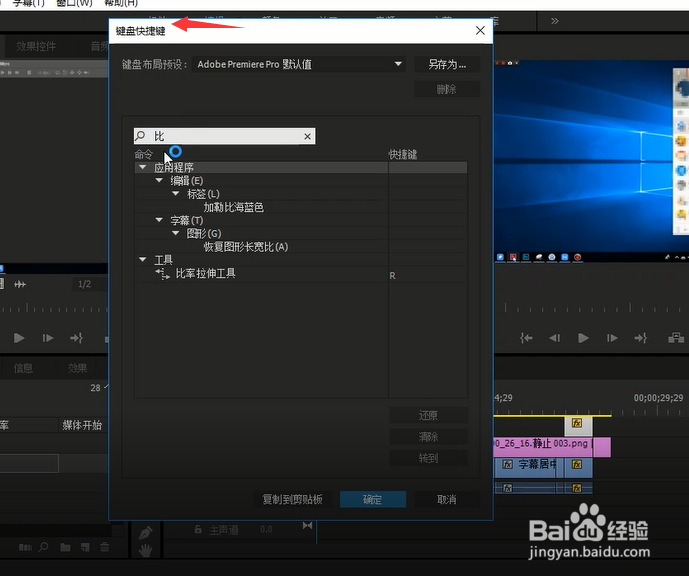Play the program monitor sequence

coord(583,338)
